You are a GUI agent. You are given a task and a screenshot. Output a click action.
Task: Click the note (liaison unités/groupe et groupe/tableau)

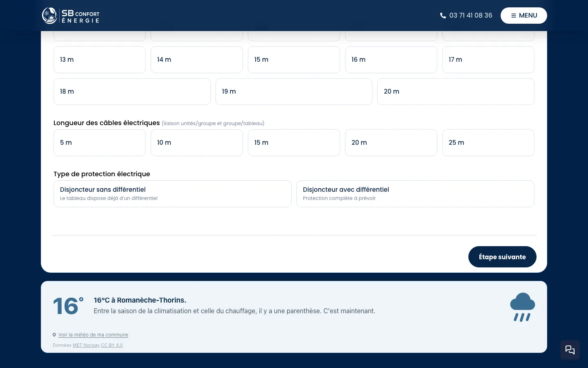pos(213,123)
